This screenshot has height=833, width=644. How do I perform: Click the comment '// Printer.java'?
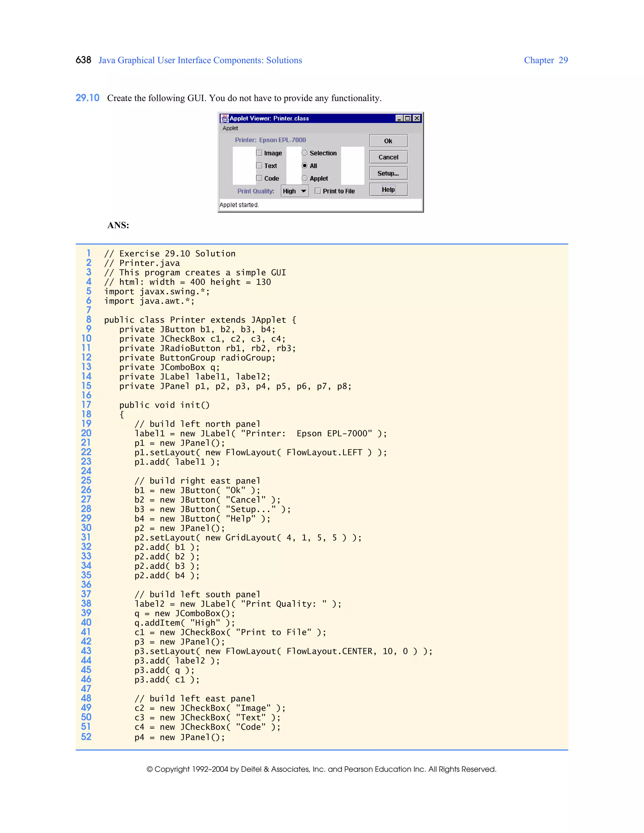[142, 263]
